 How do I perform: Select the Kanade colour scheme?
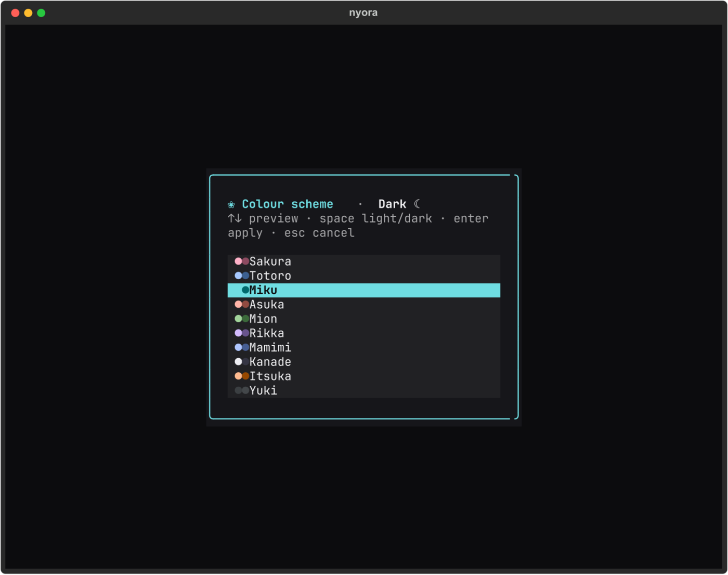click(x=363, y=362)
